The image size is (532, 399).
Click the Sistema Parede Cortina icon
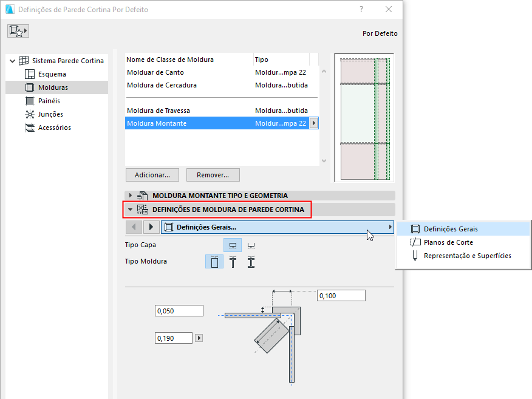[24, 61]
